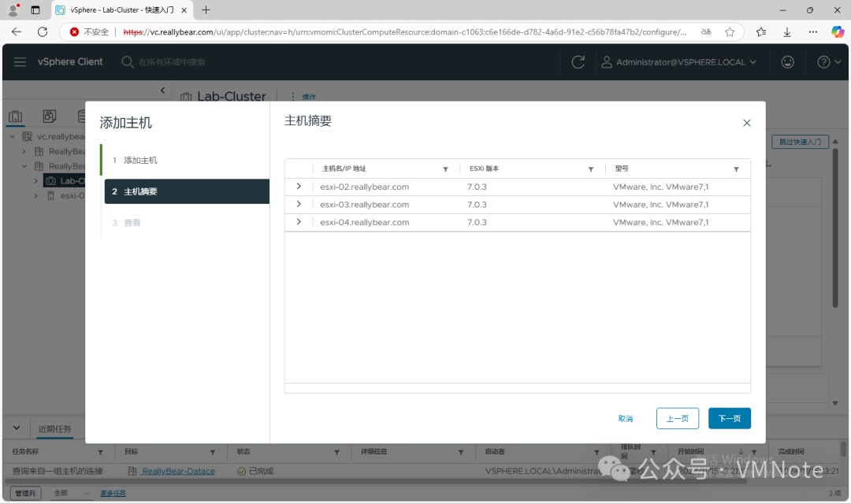Image resolution: width=851 pixels, height=504 pixels.
Task: Open the vSphere Client hamburger menu
Action: point(20,62)
